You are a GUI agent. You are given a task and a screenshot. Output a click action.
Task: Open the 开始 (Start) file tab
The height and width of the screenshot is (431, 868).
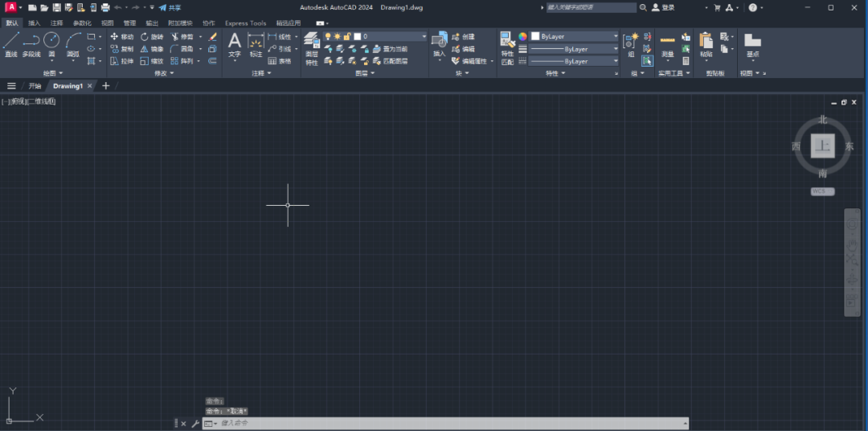(35, 86)
